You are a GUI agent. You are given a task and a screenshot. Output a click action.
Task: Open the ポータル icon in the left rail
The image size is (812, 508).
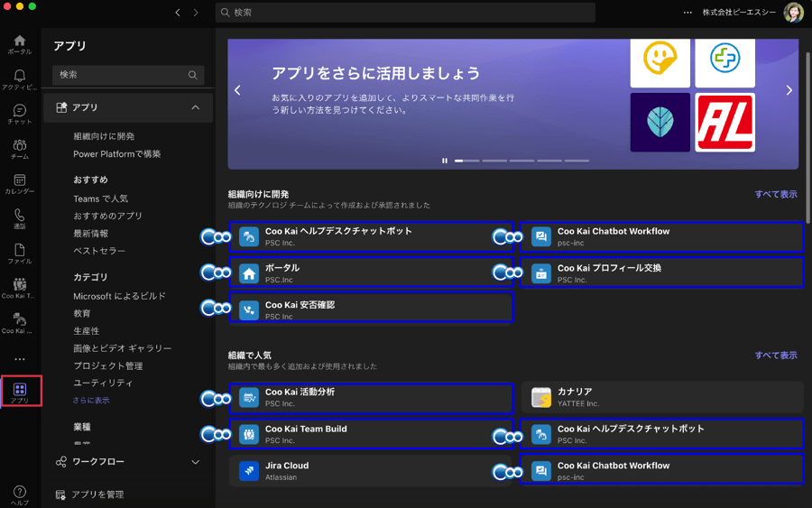coord(20,44)
